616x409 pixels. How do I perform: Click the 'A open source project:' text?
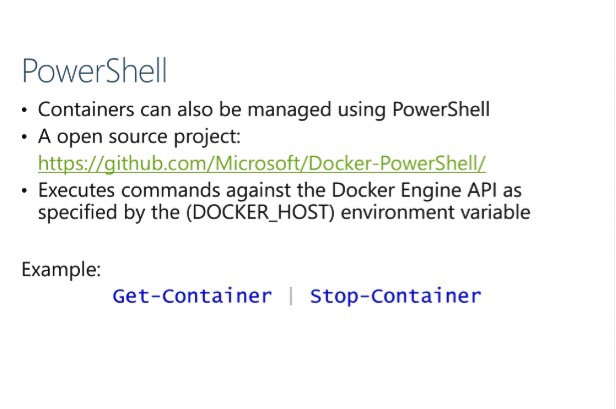click(139, 137)
